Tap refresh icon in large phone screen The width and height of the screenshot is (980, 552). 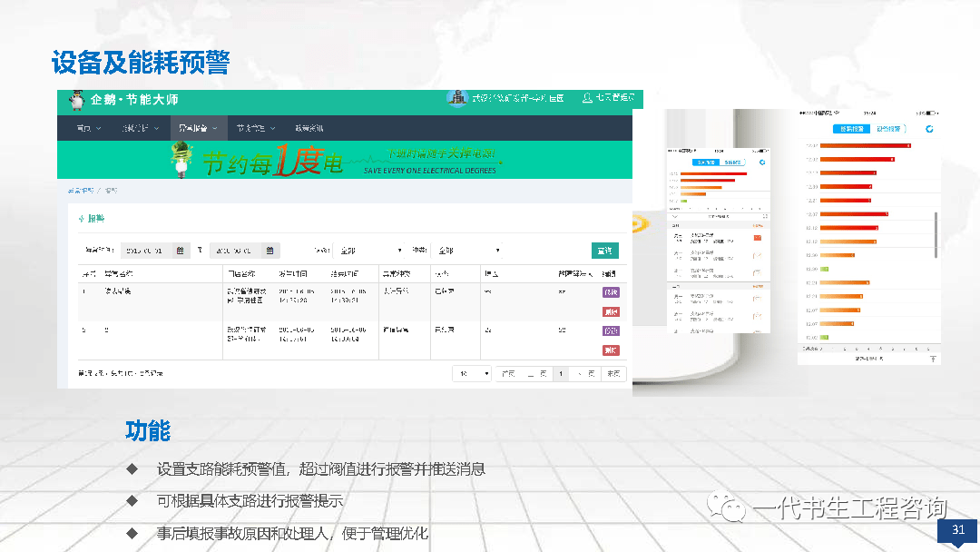point(929,129)
